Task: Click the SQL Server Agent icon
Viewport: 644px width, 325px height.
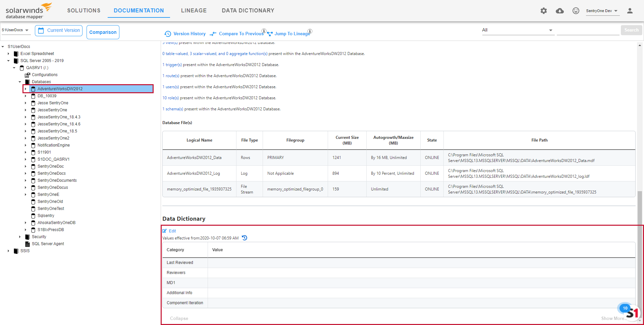Action: pos(28,244)
